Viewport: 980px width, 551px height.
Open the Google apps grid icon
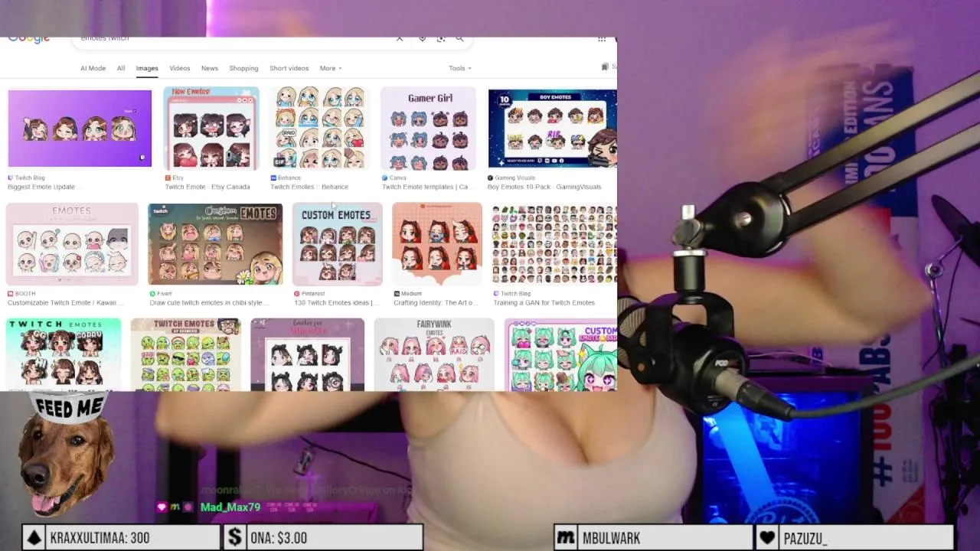tap(602, 39)
